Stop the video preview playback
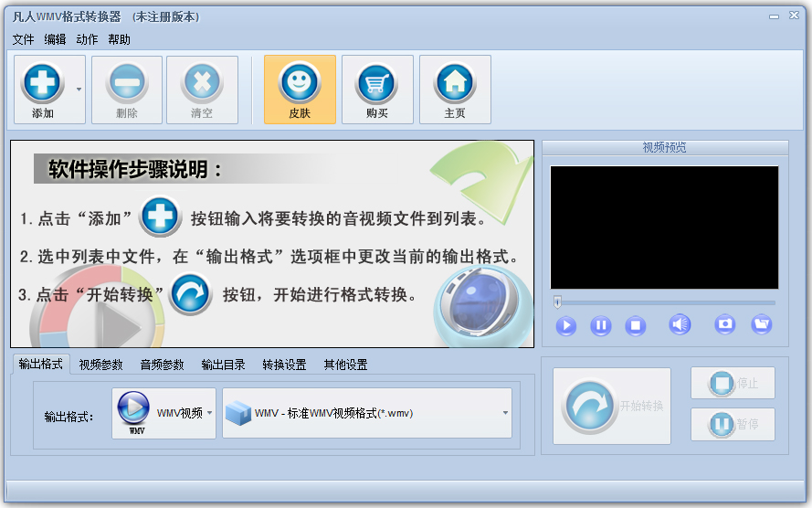This screenshot has height=508, width=812. pyautogui.click(x=636, y=325)
